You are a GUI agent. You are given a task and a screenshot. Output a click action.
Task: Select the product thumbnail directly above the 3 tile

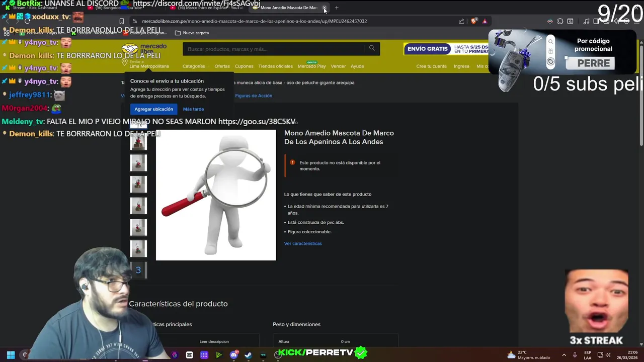pyautogui.click(x=138, y=249)
